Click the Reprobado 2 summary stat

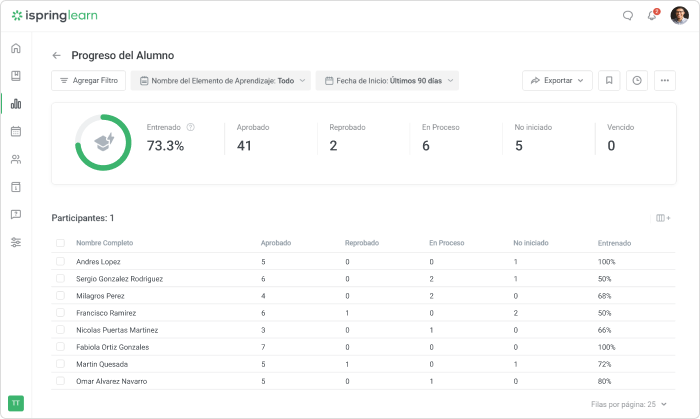pyautogui.click(x=347, y=138)
